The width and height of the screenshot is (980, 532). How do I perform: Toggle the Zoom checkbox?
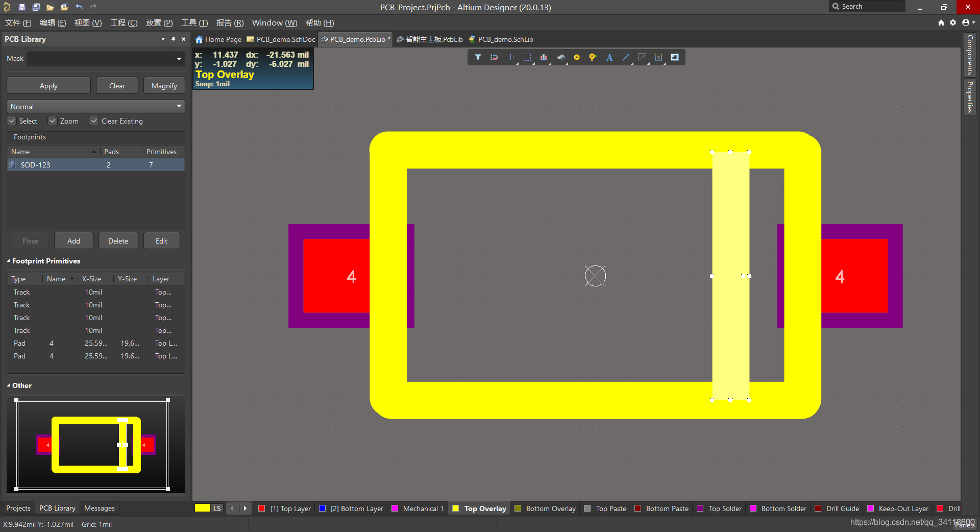(53, 121)
